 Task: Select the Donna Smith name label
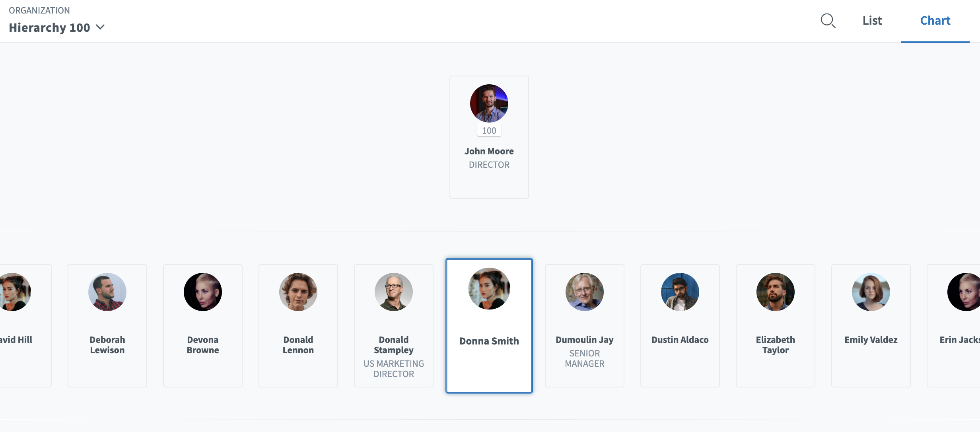tap(489, 341)
